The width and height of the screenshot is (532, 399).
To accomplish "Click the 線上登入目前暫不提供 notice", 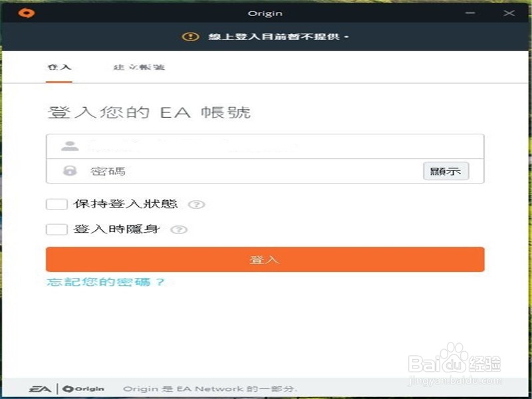I will click(x=278, y=37).
